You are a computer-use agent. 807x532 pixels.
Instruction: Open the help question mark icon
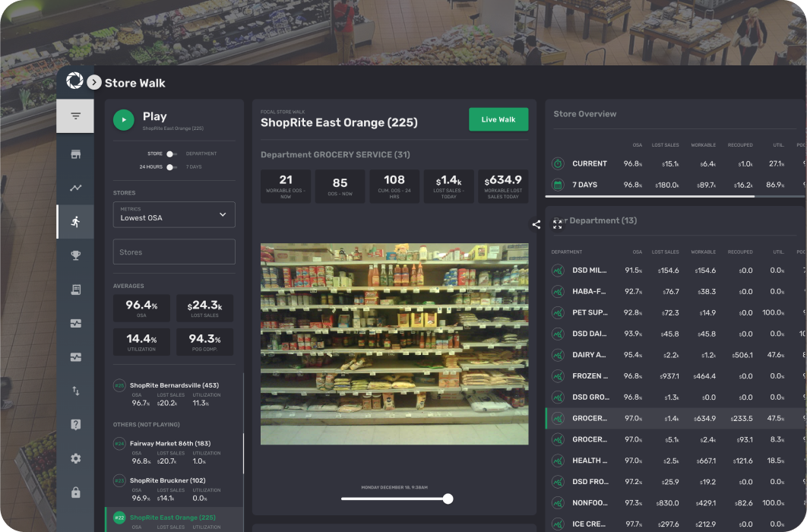76,425
